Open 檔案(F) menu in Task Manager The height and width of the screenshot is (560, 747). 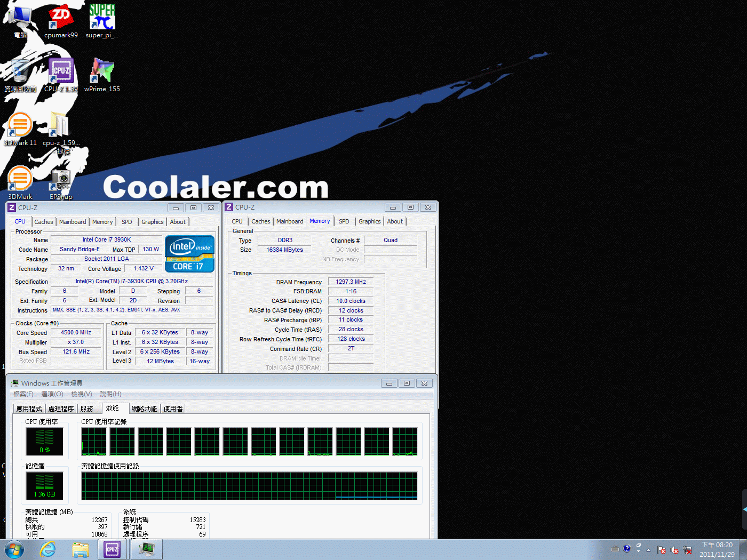23,394
